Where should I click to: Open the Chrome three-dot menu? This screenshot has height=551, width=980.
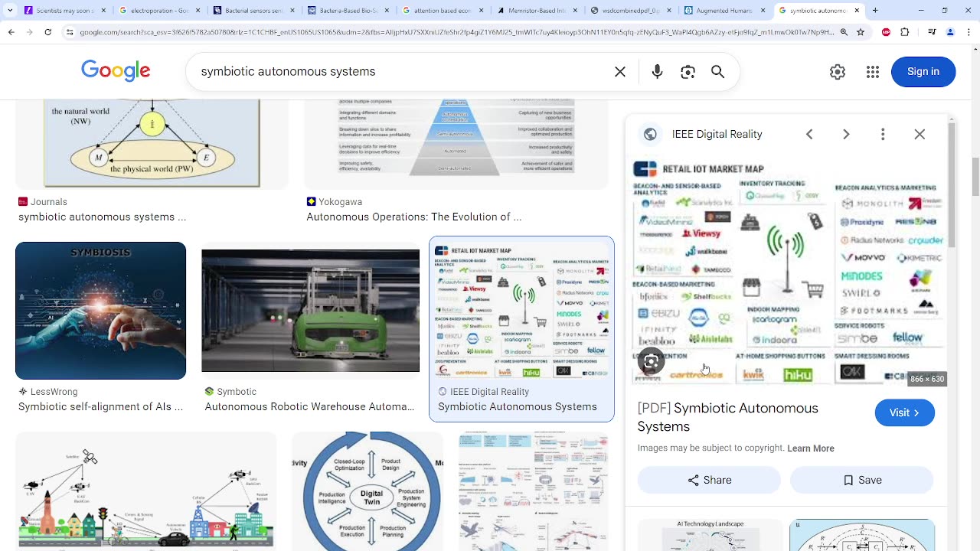pyautogui.click(x=969, y=32)
